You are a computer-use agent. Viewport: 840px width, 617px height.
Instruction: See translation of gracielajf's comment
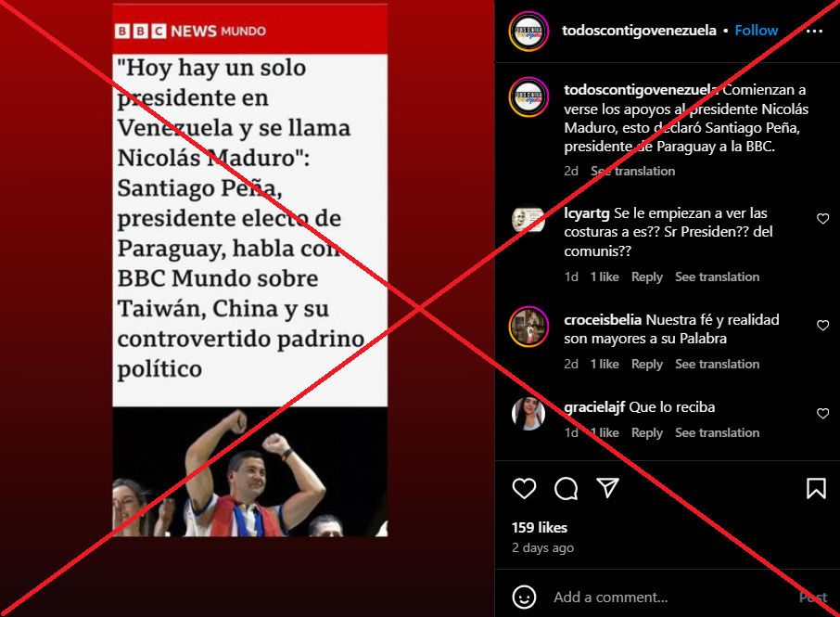717,432
